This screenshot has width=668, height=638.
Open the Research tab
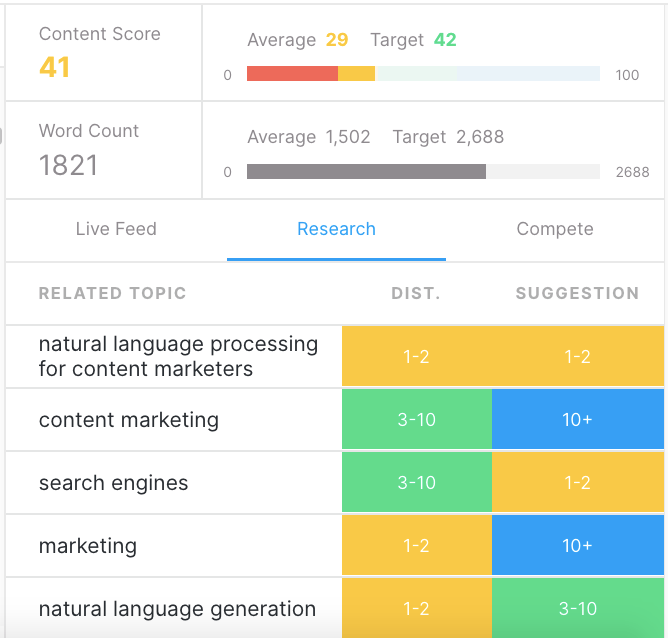336,229
